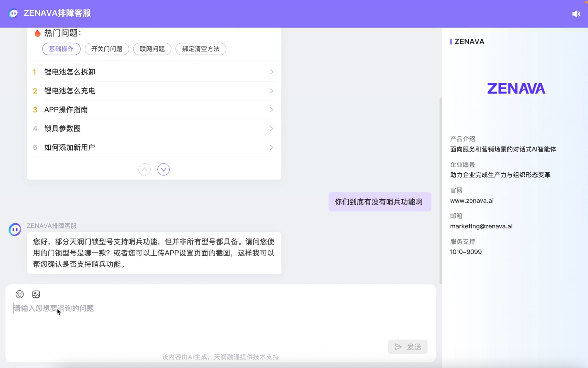Select the 基础操作 filter chip
Screen dimensions: 588x368
click(61, 49)
